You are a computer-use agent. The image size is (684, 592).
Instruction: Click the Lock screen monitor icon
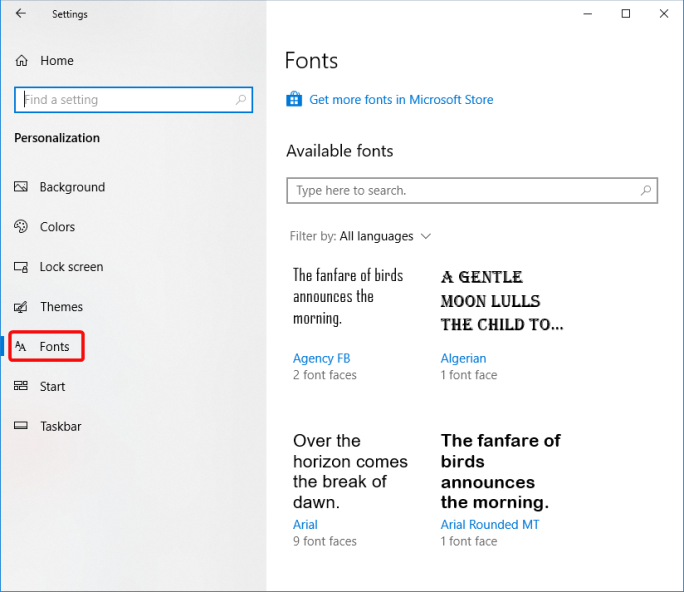coord(20,267)
